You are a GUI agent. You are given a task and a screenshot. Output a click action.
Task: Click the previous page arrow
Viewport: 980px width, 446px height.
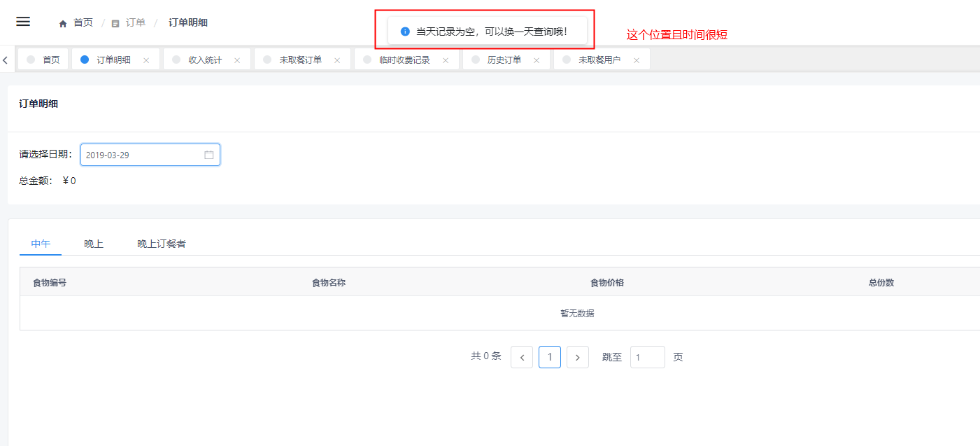tap(522, 356)
